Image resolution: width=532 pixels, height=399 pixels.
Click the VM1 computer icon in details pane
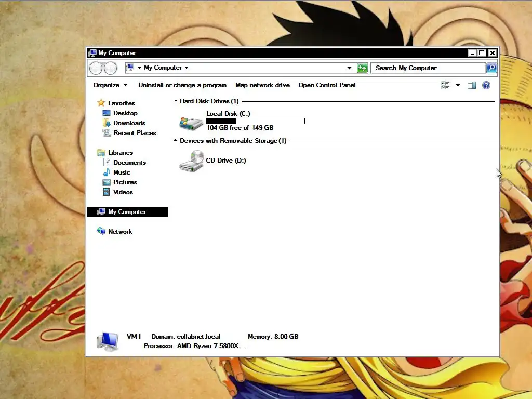[x=108, y=341]
